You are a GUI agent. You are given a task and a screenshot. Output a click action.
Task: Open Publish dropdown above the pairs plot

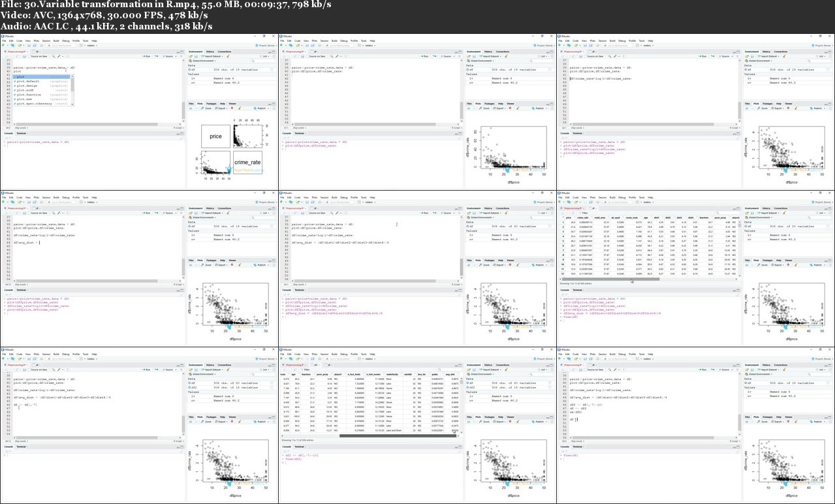tap(262, 108)
